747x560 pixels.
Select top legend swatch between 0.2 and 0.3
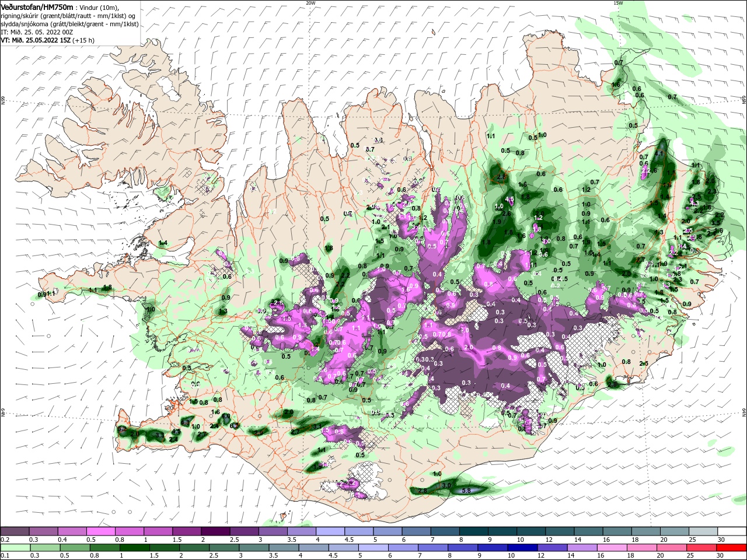pos(15,531)
